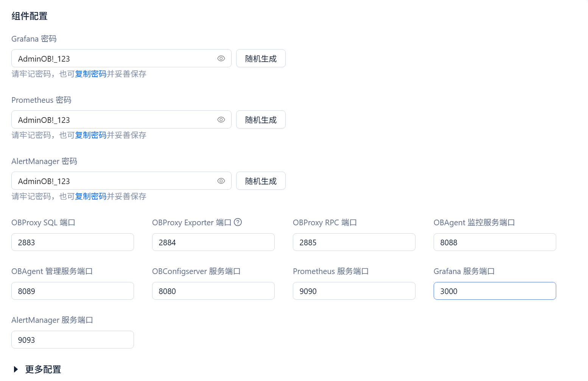
Task: Click the Prometheus 服务端口 field
Action: tap(354, 291)
